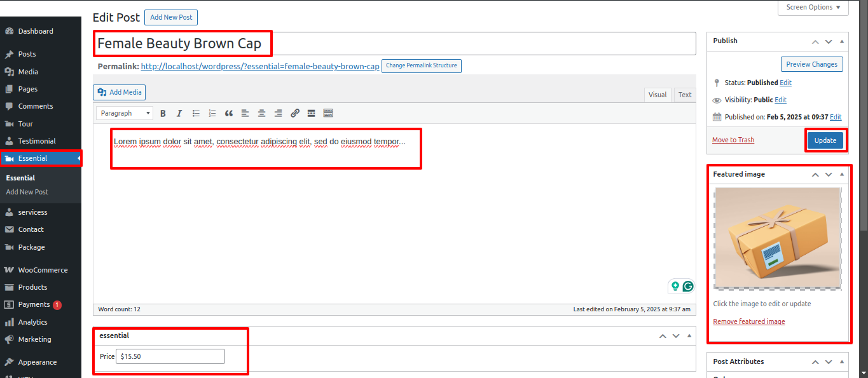The height and width of the screenshot is (378, 868).
Task: Move the essential meta box down
Action: click(x=676, y=336)
